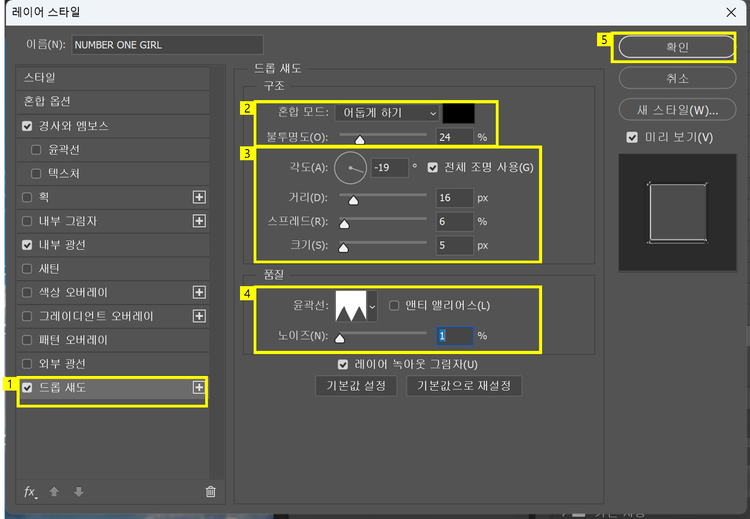The height and width of the screenshot is (519, 750).
Task: Open 외부 광선 settings row
Action: pos(113,364)
